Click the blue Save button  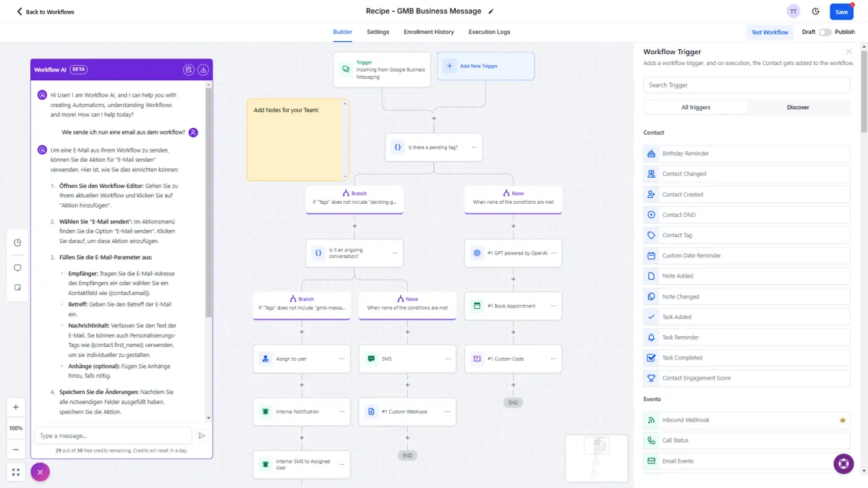click(841, 12)
